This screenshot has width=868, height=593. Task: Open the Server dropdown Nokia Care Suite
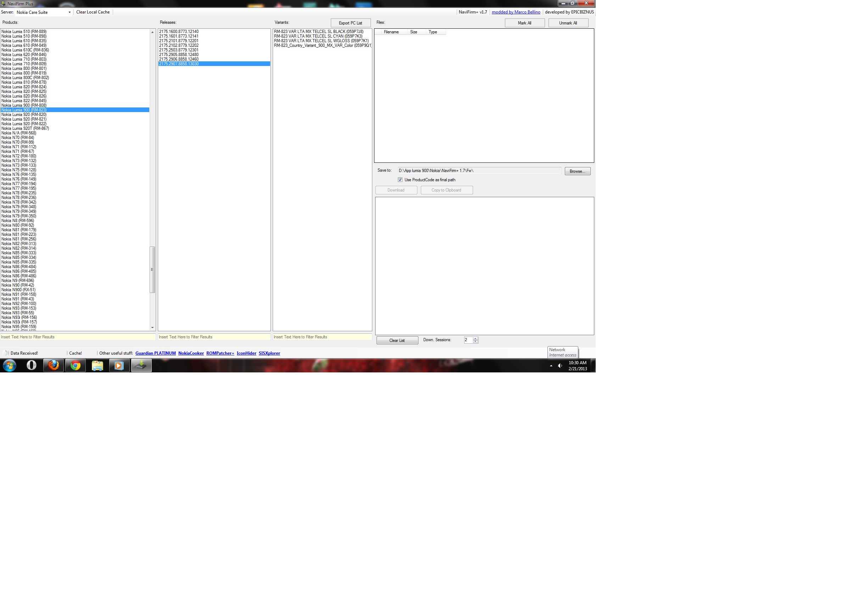(44, 12)
